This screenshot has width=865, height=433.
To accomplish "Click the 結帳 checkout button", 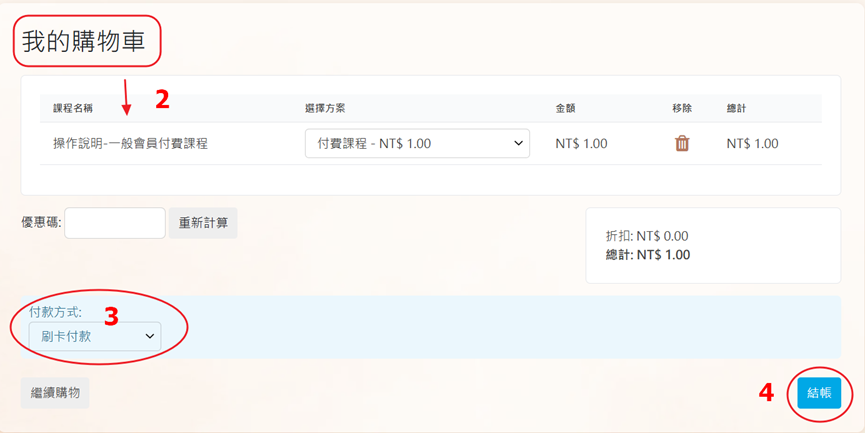I will tap(819, 393).
